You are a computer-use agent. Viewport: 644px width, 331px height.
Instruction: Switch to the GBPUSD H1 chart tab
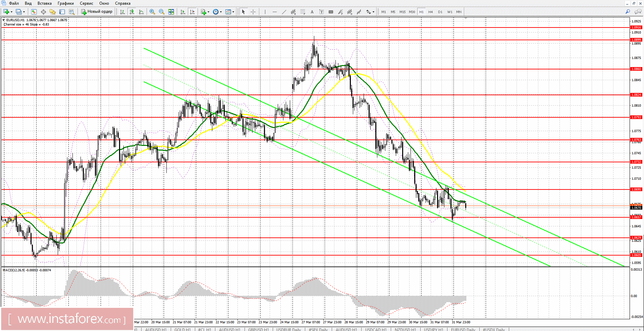click(258, 329)
